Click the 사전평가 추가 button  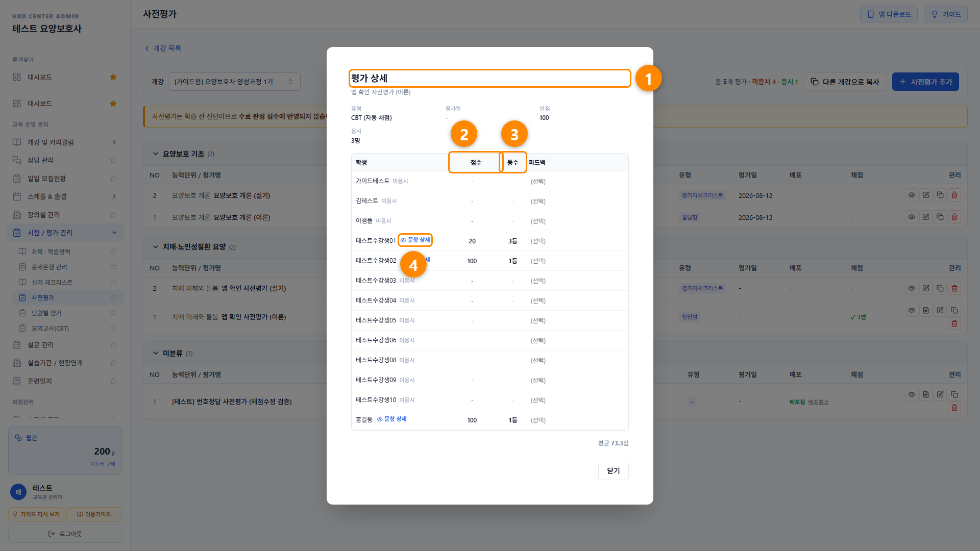[925, 82]
